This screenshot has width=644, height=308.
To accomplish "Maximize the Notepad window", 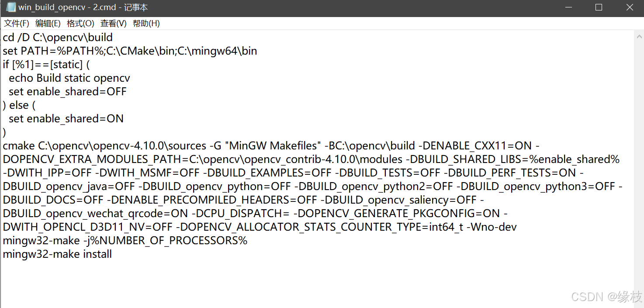I will [x=599, y=7].
